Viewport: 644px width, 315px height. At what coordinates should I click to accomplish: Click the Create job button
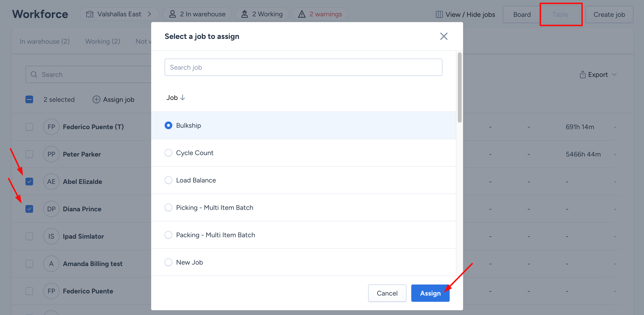(609, 14)
